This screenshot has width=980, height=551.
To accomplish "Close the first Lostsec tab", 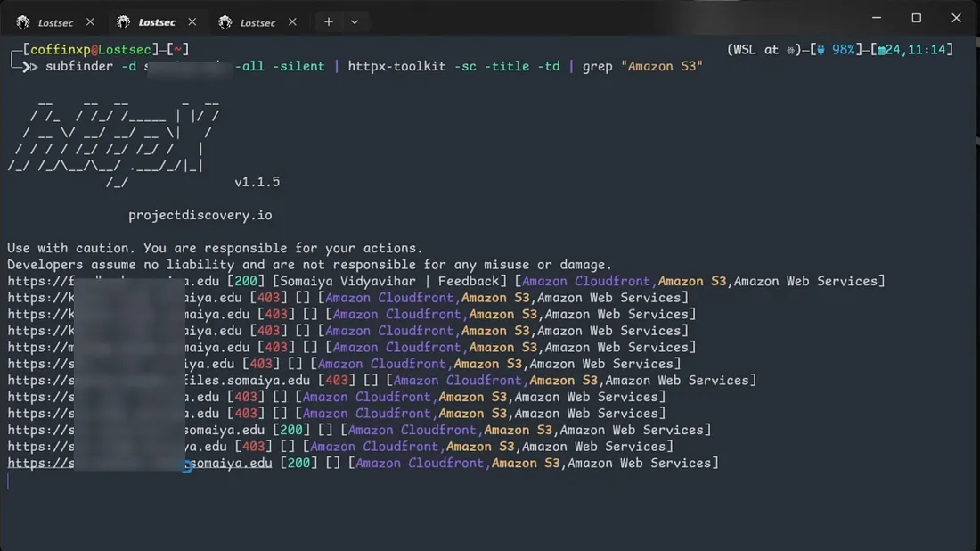I will click(x=90, y=22).
